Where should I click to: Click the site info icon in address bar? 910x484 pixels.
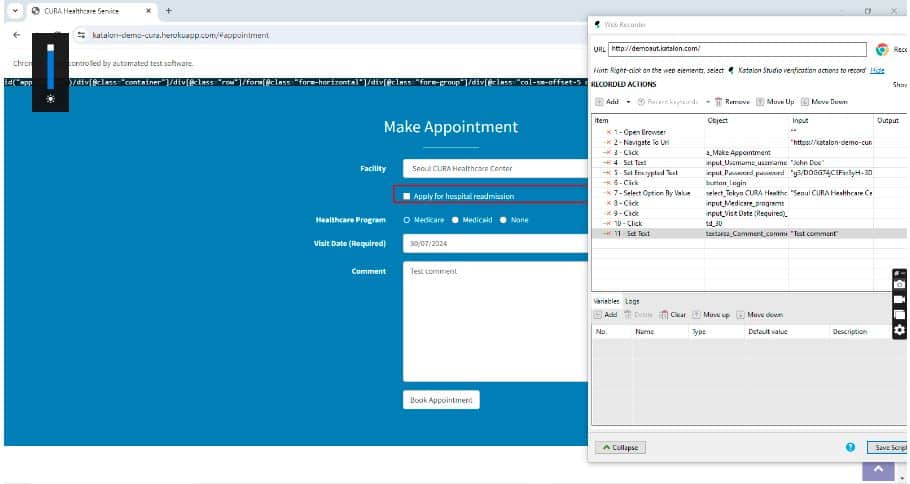tap(81, 35)
